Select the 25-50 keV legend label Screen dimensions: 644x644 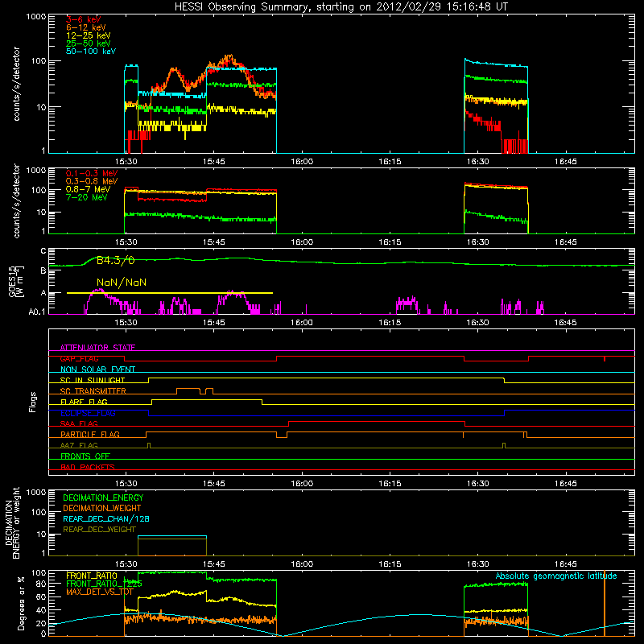89,43
